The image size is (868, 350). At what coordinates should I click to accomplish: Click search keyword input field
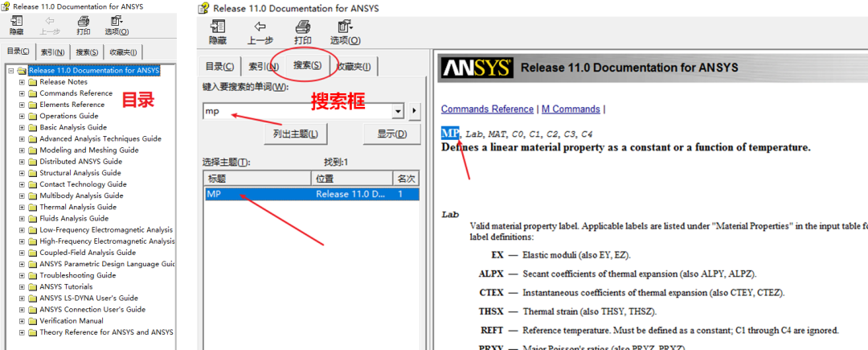[297, 111]
